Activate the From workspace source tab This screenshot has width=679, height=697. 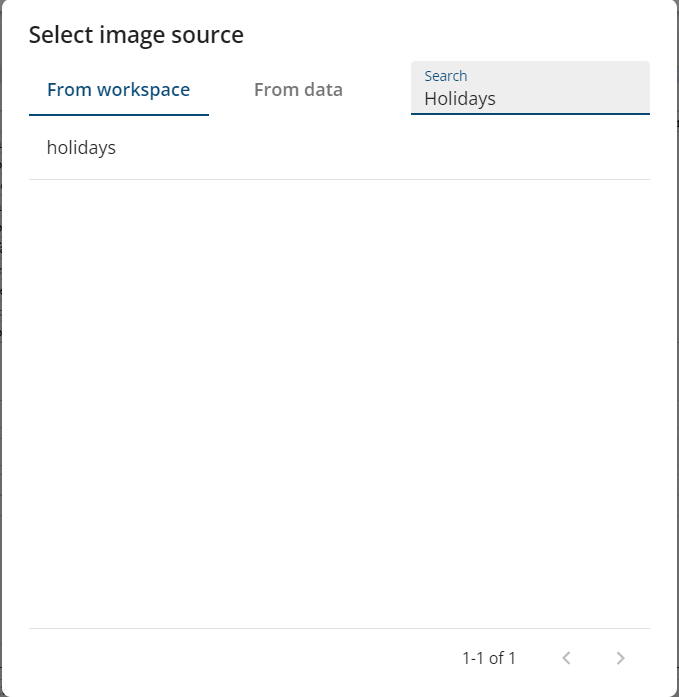(118, 90)
